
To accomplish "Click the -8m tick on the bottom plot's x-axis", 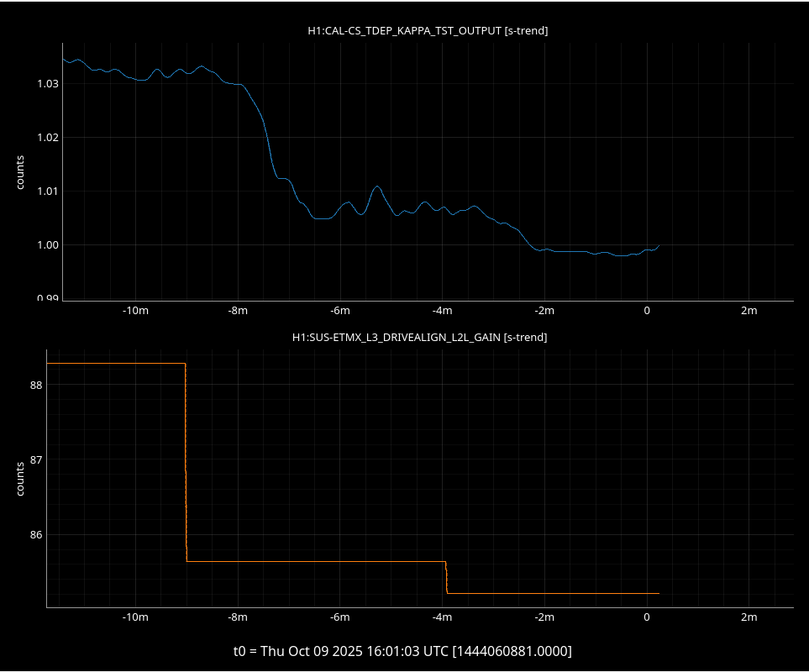I will (238, 617).
